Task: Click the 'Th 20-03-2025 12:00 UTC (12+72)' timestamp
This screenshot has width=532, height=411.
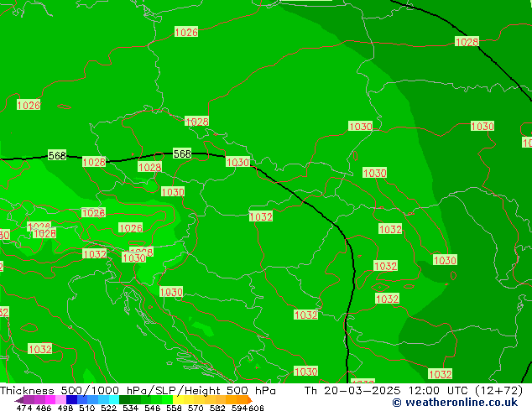Action: click(414, 390)
